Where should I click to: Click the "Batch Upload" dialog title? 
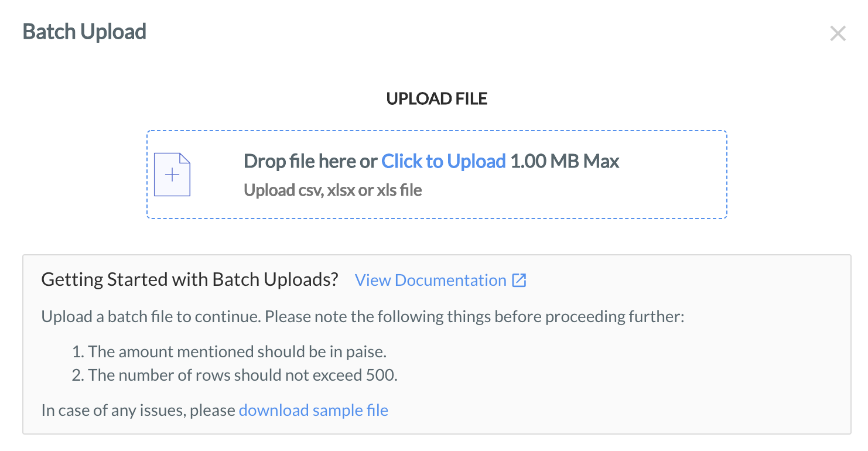pyautogui.click(x=84, y=32)
